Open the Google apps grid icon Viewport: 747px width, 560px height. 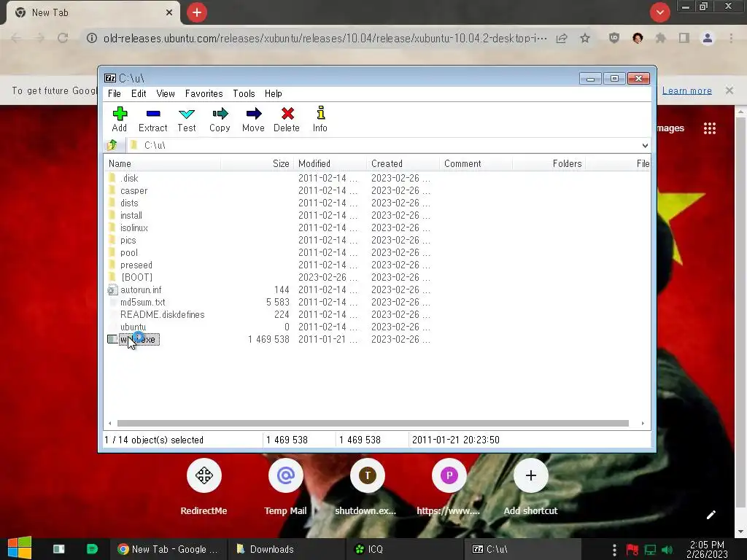tap(710, 128)
